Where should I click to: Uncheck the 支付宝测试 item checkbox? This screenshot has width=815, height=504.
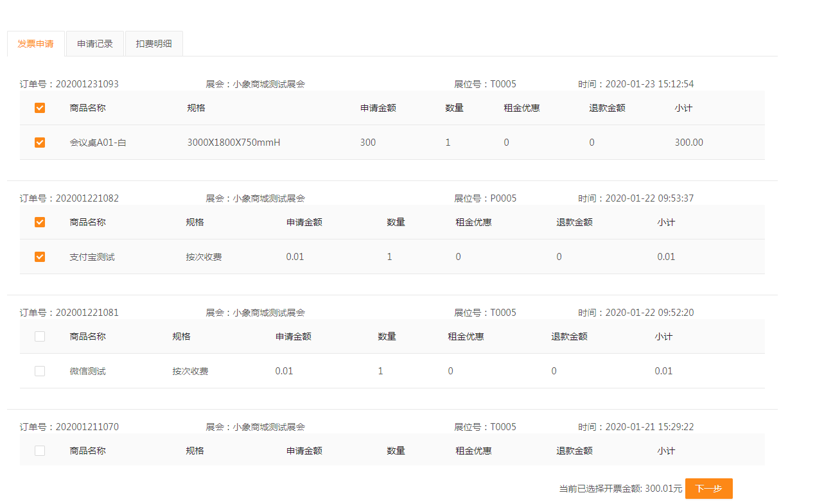coord(40,257)
